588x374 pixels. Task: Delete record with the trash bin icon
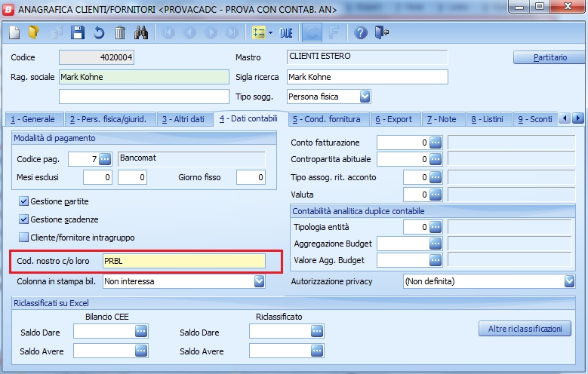(120, 32)
